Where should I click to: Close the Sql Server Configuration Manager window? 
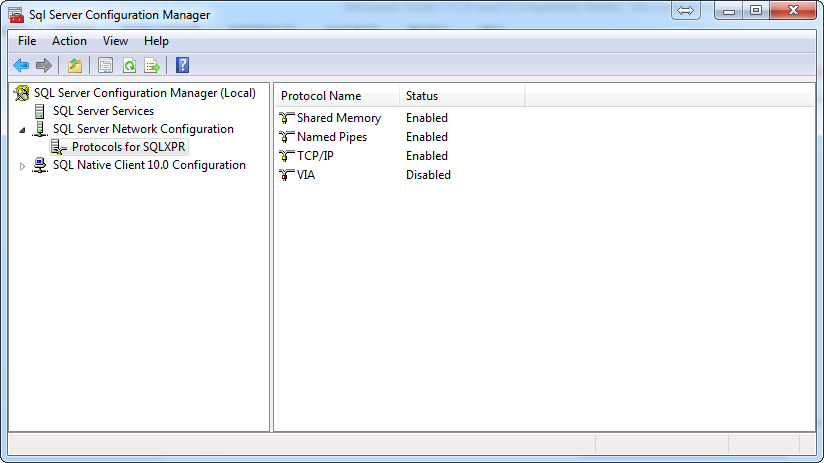point(793,11)
